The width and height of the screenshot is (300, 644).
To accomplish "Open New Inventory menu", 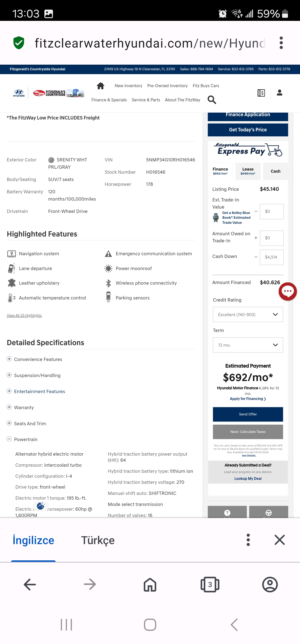I will [128, 86].
